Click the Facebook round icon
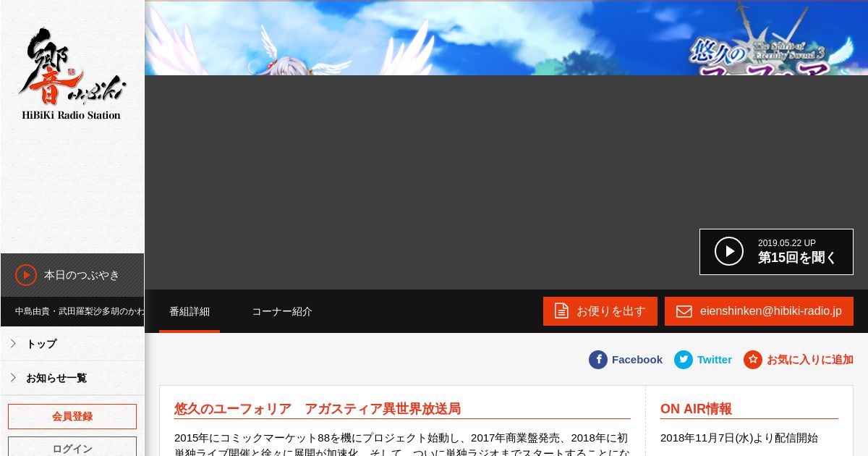The width and height of the screenshot is (868, 456). [598, 360]
